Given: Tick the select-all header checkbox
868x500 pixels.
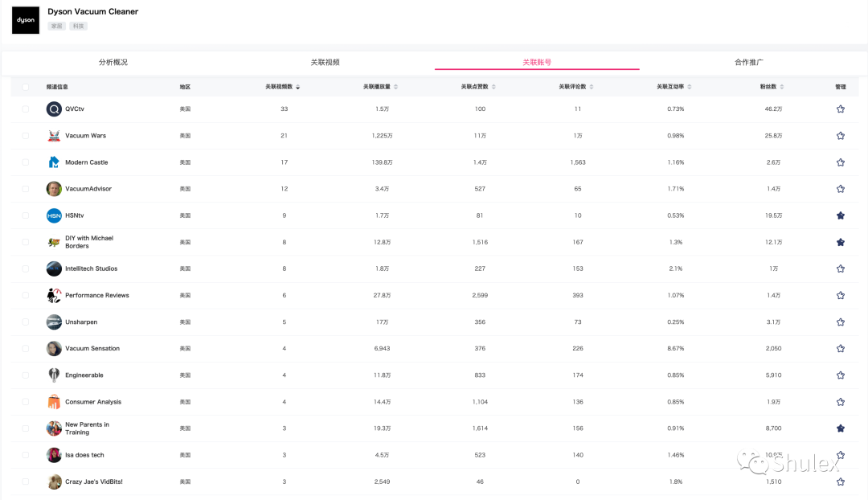Looking at the screenshot, I should pyautogui.click(x=26, y=87).
